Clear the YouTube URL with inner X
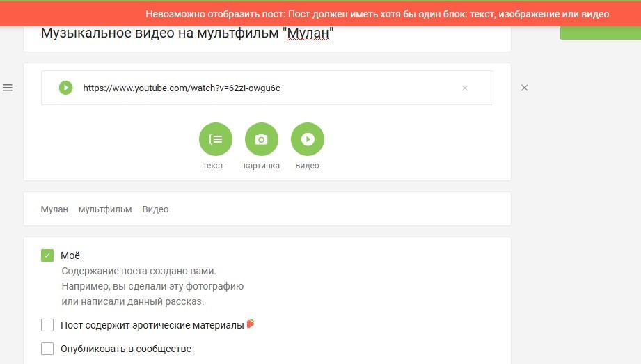The width and height of the screenshot is (641, 364). pyautogui.click(x=465, y=88)
